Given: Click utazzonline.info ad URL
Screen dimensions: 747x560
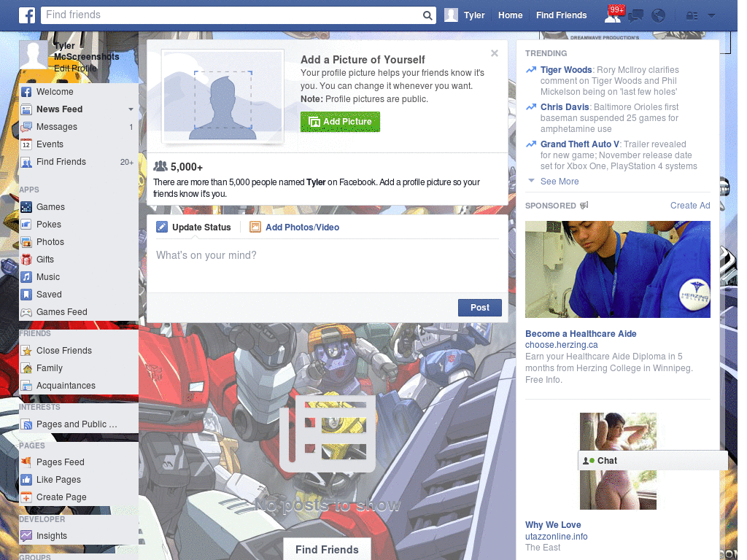Looking at the screenshot, I should coord(556,536).
